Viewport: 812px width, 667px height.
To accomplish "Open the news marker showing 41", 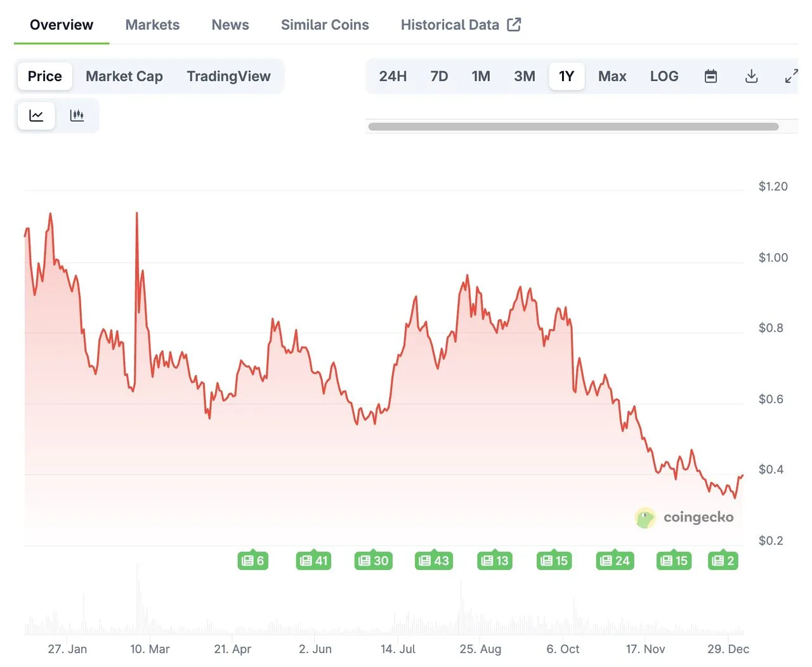I will 313,560.
